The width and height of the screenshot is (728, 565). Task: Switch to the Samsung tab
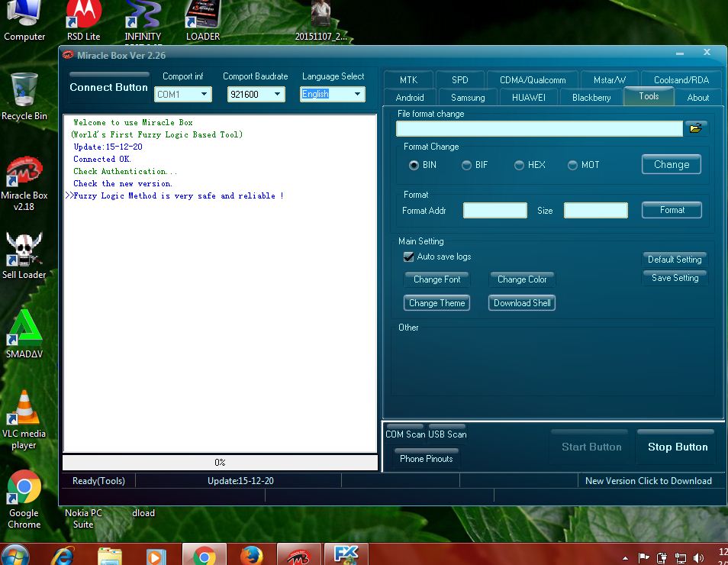468,98
